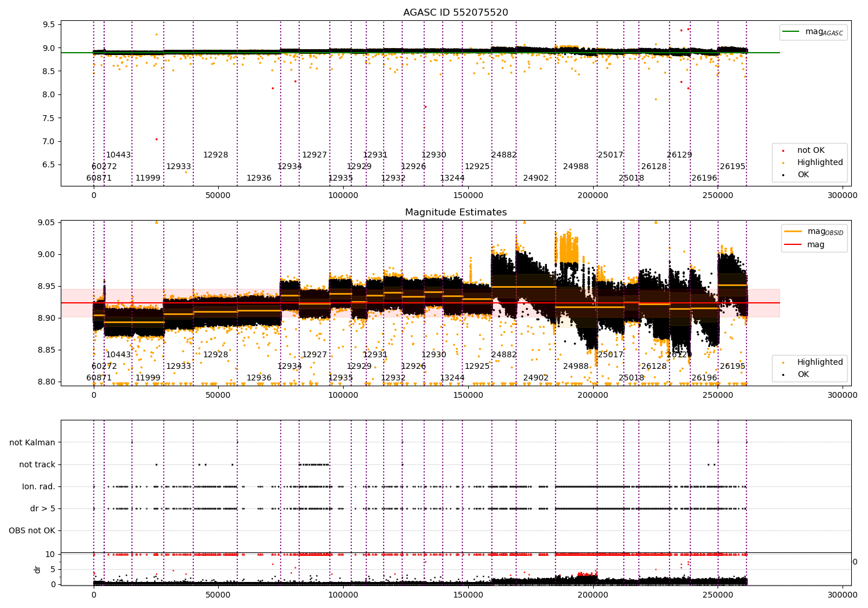Click obsid label '25018' in Magnitude Estimates plot
868x608 pixels.
[631, 378]
